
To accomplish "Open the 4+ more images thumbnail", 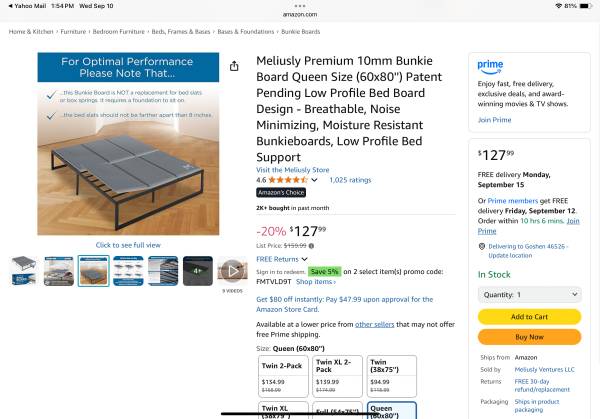I will pos(197,270).
